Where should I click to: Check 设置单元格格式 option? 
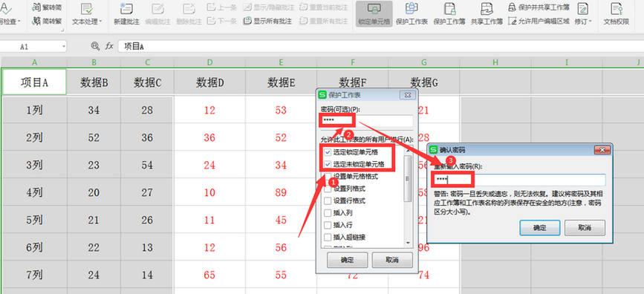tap(328, 177)
